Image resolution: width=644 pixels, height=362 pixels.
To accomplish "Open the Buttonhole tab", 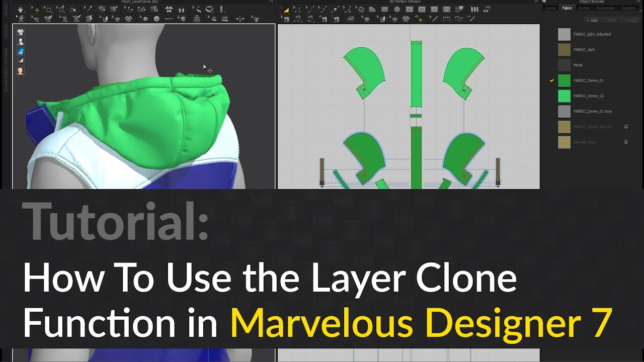I will pos(605,8).
